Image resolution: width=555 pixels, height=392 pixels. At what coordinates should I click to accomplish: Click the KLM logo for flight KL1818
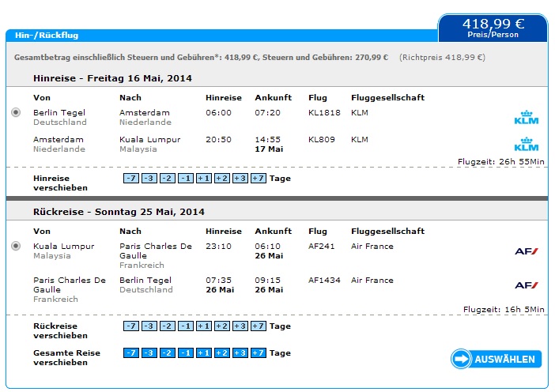(x=527, y=118)
